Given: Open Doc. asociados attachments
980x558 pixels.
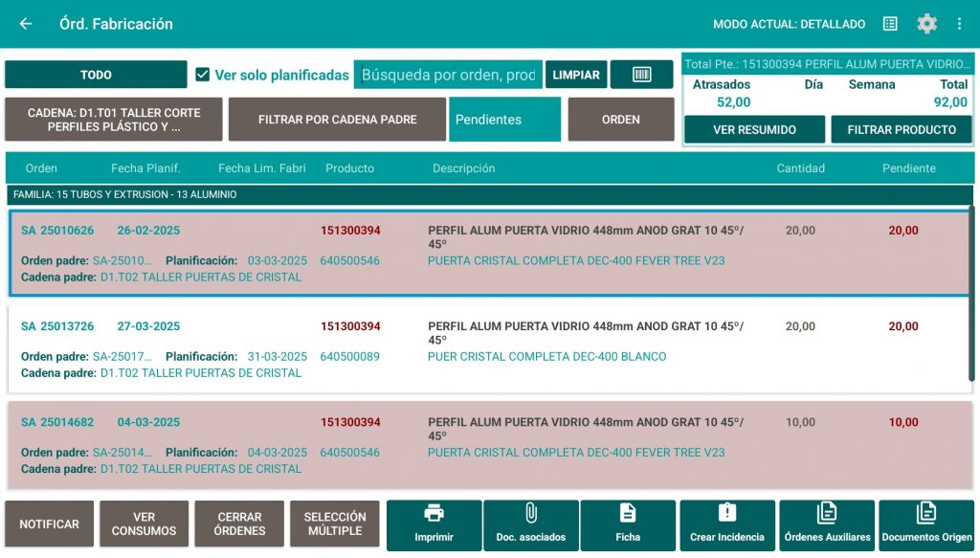Looking at the screenshot, I should (531, 525).
